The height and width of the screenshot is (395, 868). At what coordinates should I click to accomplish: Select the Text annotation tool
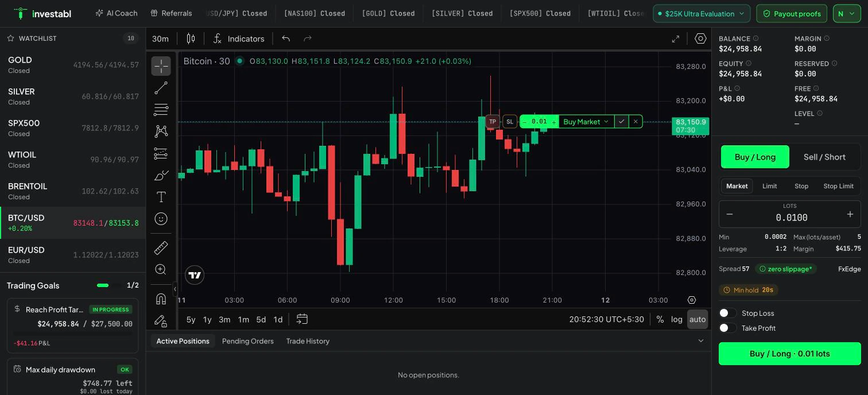pyautogui.click(x=161, y=197)
